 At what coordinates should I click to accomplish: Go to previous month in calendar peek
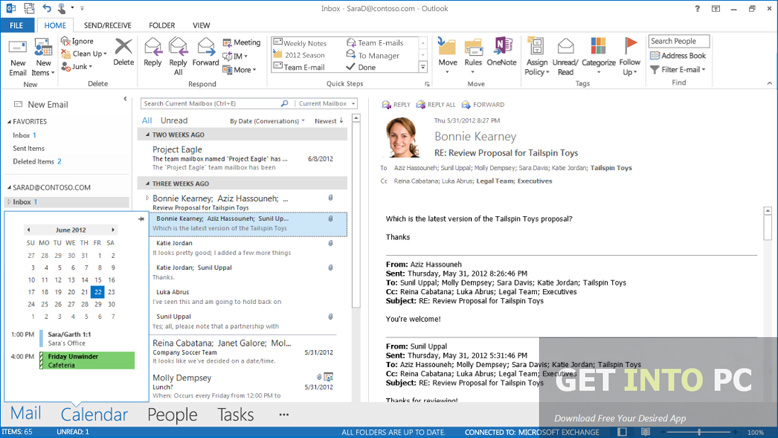28,230
